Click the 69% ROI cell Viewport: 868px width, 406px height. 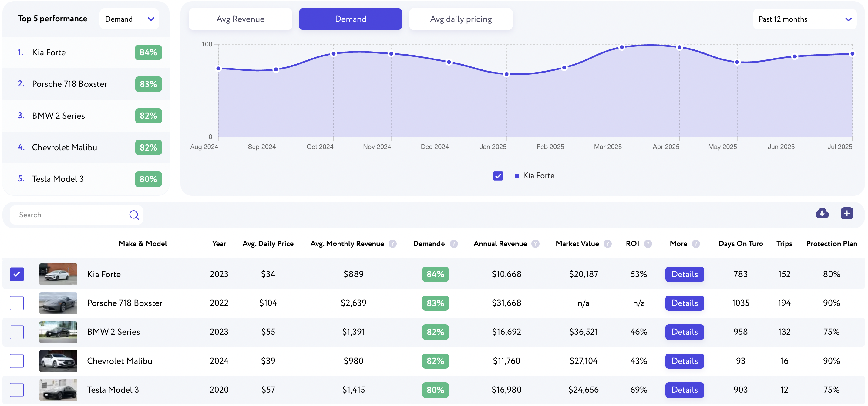pos(638,390)
